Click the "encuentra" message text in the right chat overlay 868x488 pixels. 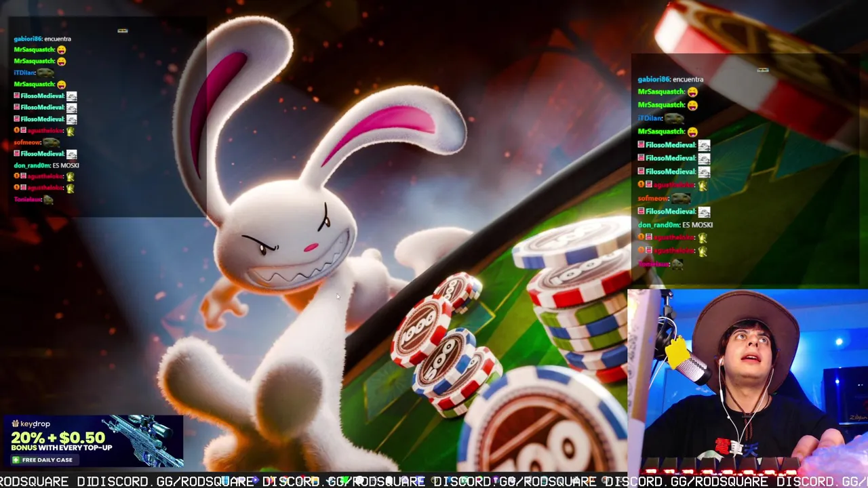(688, 79)
